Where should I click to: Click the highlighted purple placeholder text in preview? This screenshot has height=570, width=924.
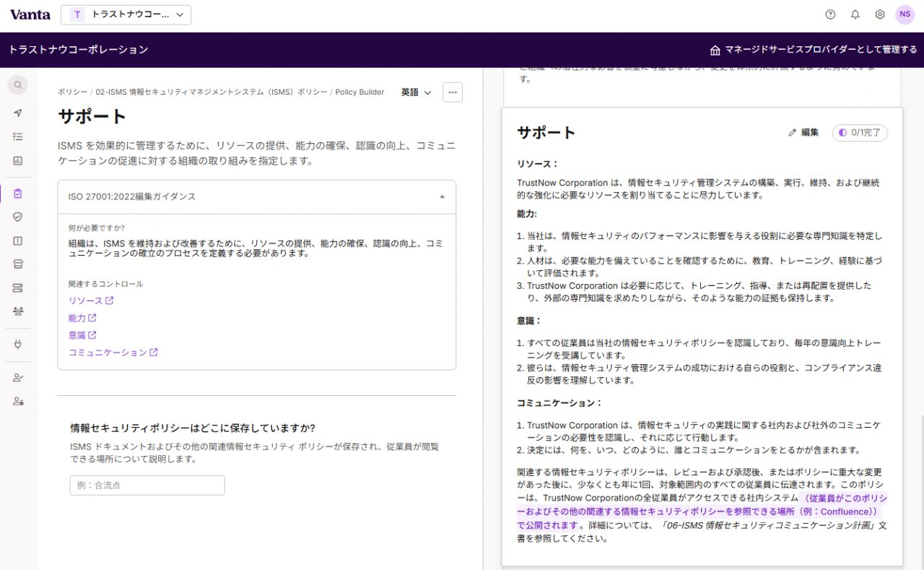click(702, 511)
